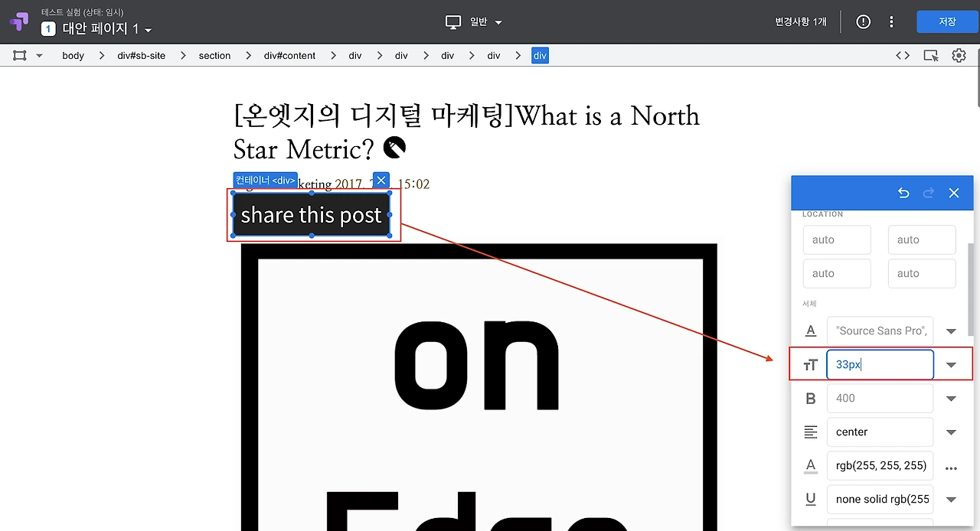Redo the change in the editor panel
The image size is (980, 531).
coord(929,193)
